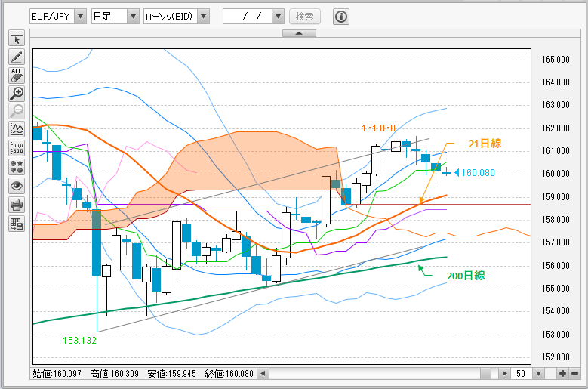Screen dimensions: 588x389
Task: Click the greyed zoom out magnifier icon
Action: [17, 111]
